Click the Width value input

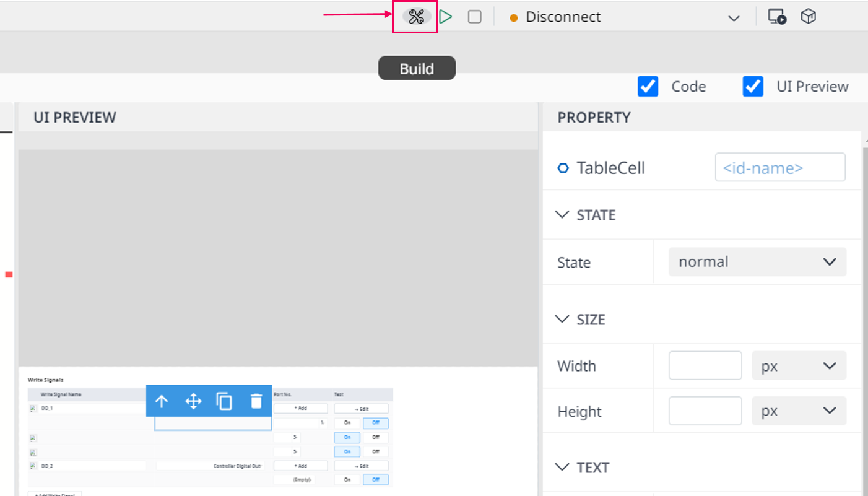click(x=705, y=365)
